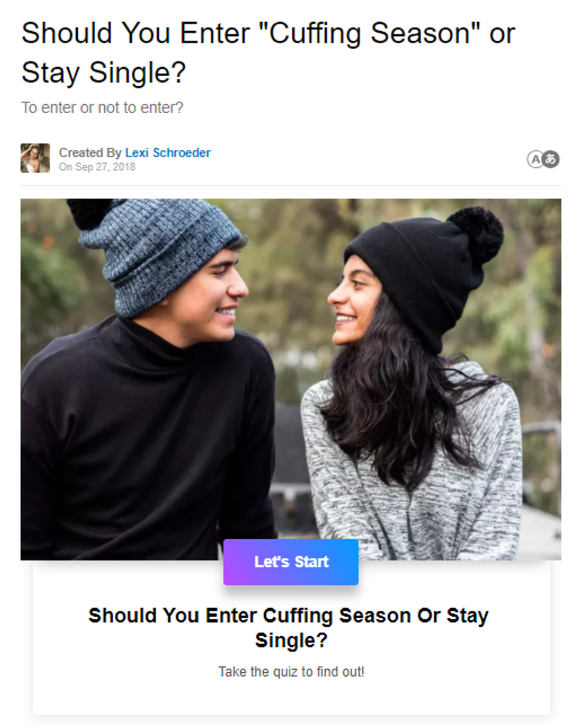
Task: Click the dark "あ" translate circle
Action: [x=551, y=159]
